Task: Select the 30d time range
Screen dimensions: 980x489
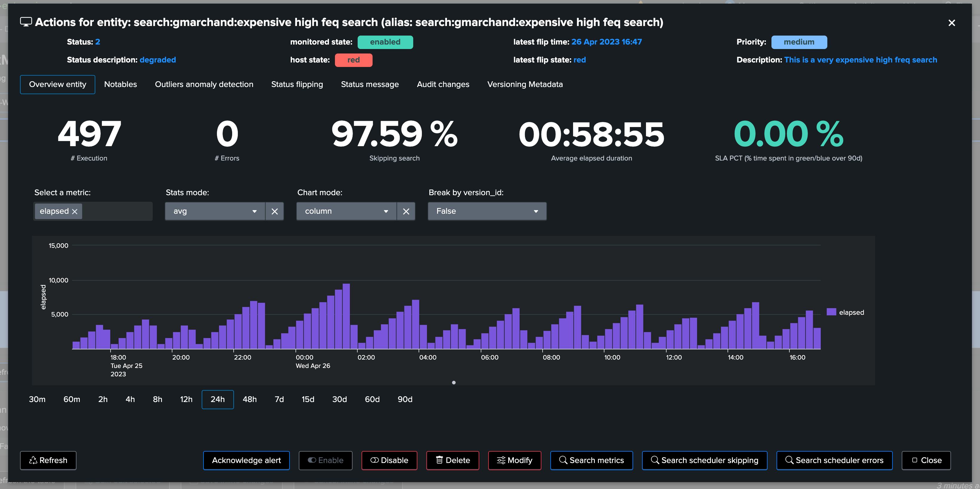Action: [340, 400]
